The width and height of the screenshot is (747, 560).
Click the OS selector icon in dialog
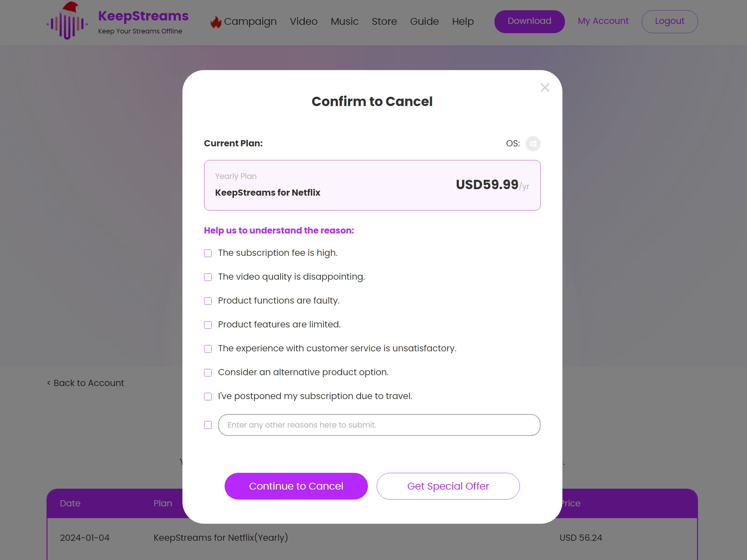point(532,143)
